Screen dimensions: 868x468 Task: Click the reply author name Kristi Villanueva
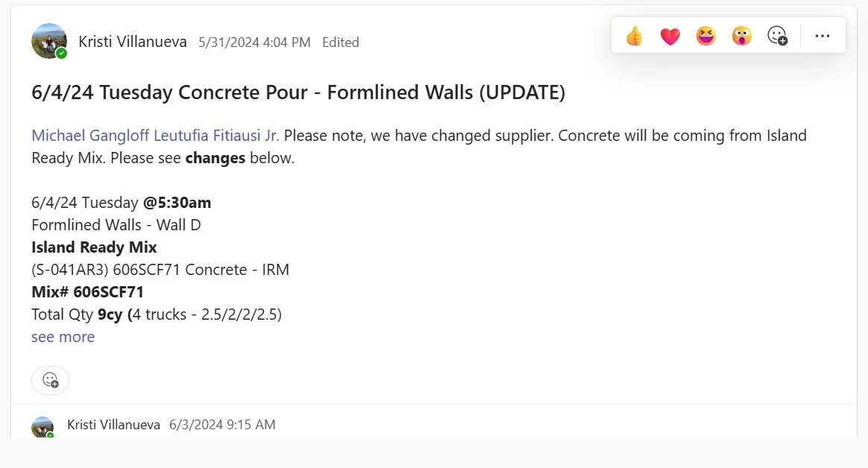point(113,424)
